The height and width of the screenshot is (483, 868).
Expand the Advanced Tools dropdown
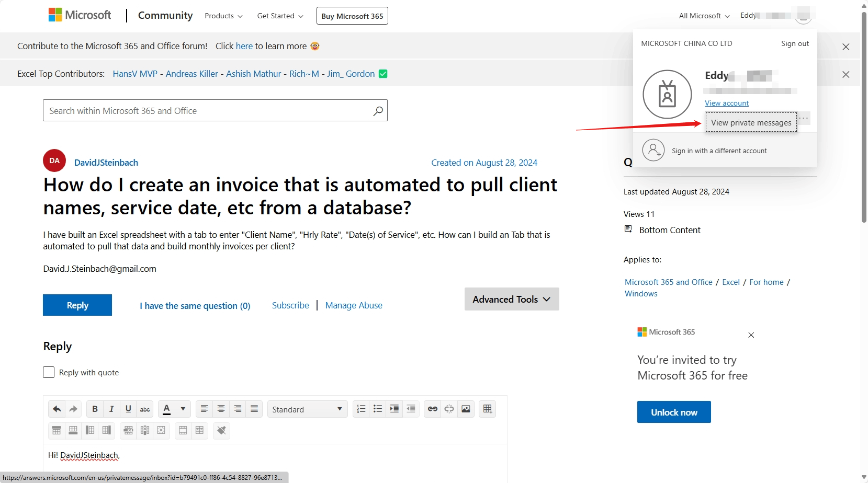(x=512, y=299)
